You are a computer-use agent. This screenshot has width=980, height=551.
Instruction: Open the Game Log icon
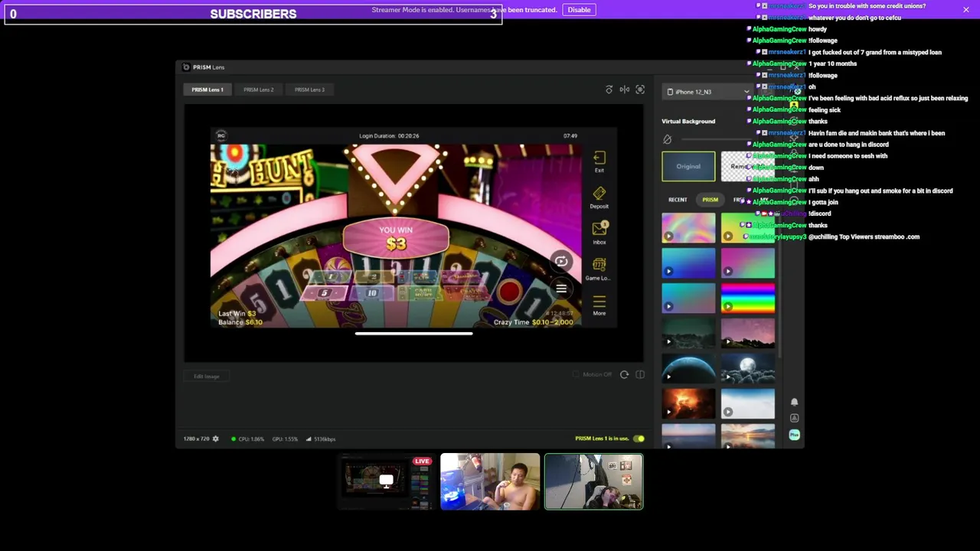click(x=599, y=268)
